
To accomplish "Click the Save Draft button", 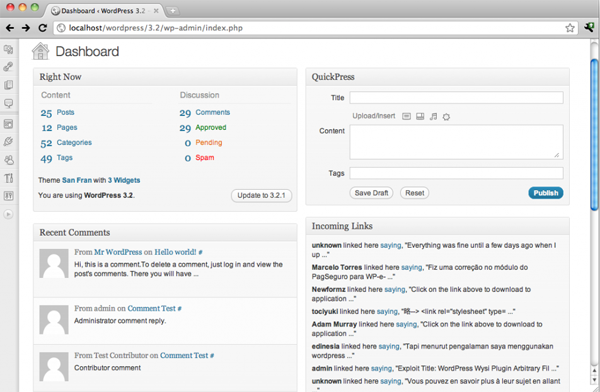I will [371, 193].
